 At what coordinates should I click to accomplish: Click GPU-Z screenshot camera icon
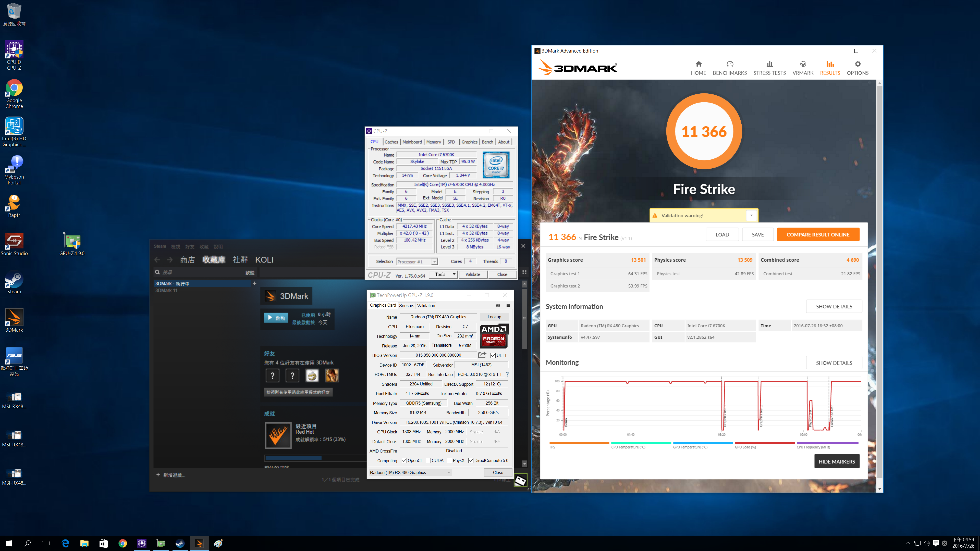pos(498,305)
